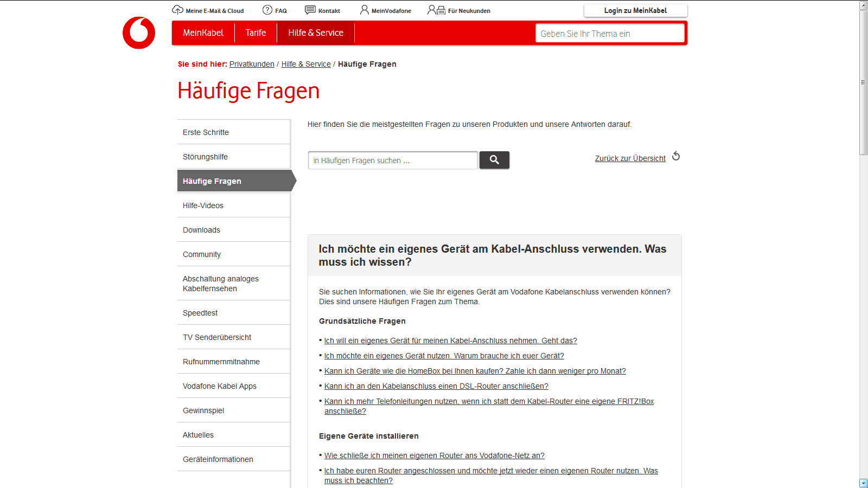868x488 pixels.
Task: Open 'Wie schließe ich meinen eigenen Router' question
Action: tap(434, 455)
